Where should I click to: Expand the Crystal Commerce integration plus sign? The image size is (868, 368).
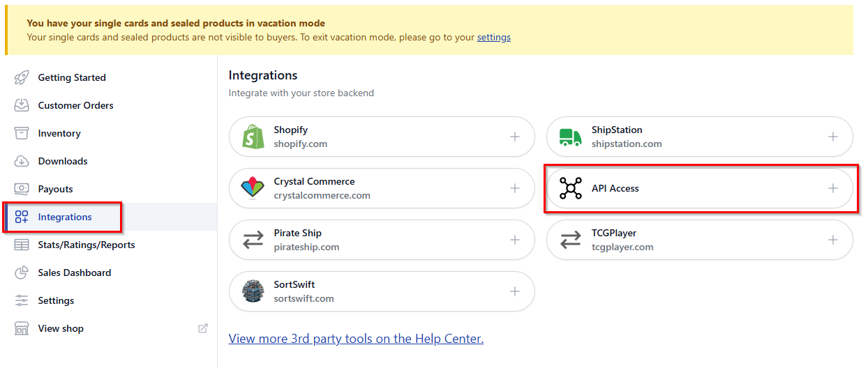(515, 188)
